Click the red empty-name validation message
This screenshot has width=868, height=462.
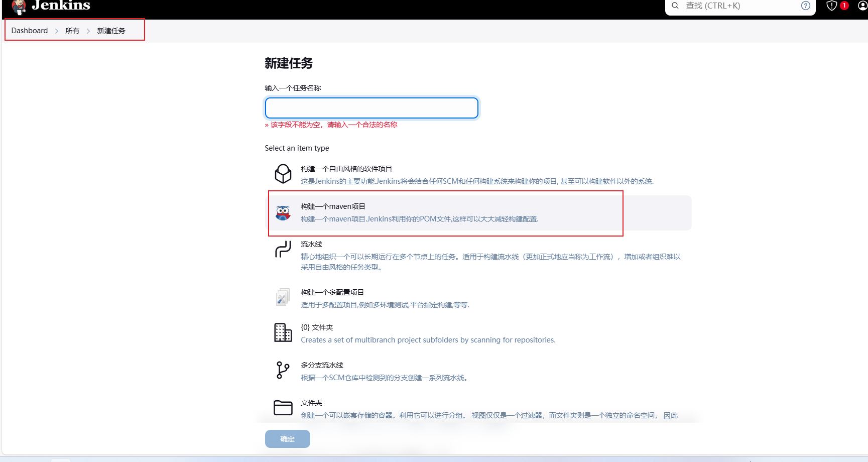coord(331,125)
